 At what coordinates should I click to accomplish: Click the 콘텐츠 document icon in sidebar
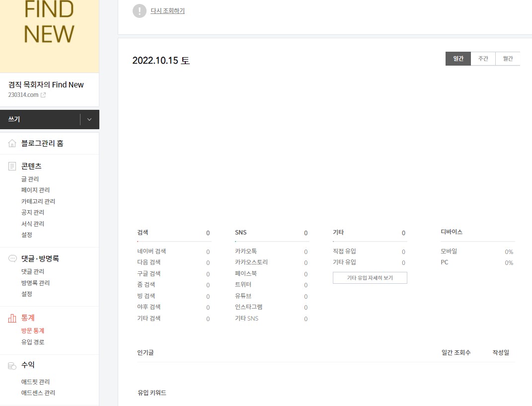[x=11, y=166]
